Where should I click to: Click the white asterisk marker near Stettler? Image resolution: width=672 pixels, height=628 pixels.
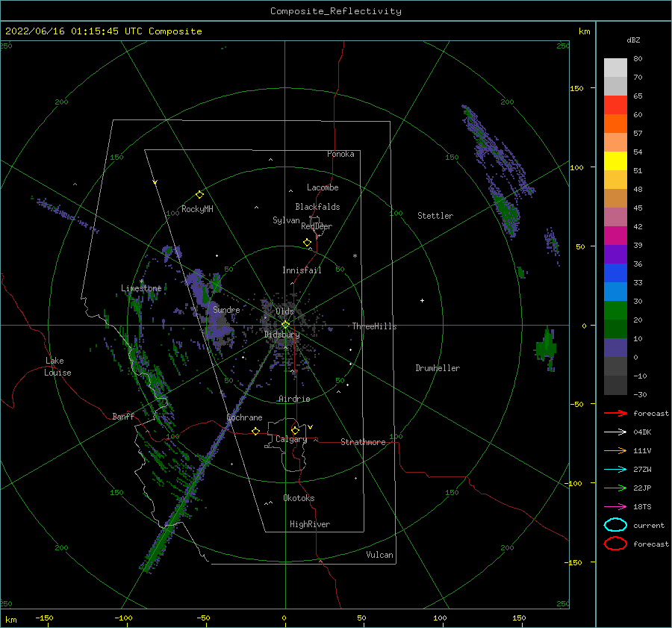click(355, 256)
